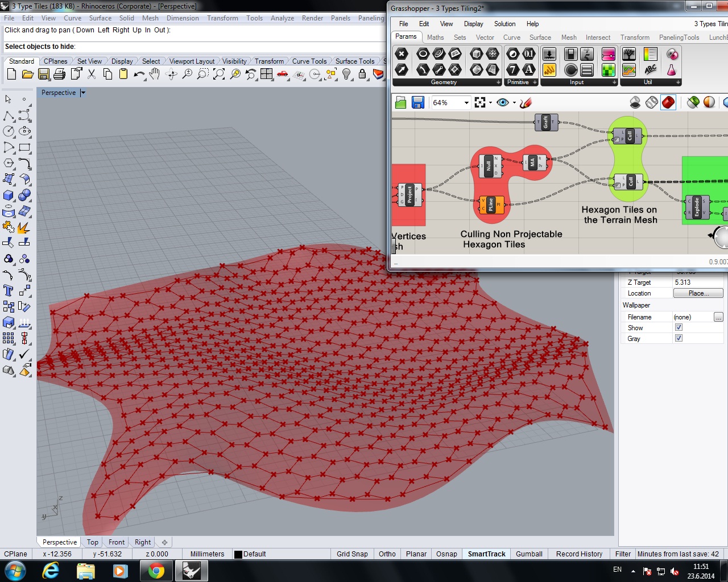
Task: Enable shaded preview red cylinder in Grasshopper
Action: pos(668,102)
